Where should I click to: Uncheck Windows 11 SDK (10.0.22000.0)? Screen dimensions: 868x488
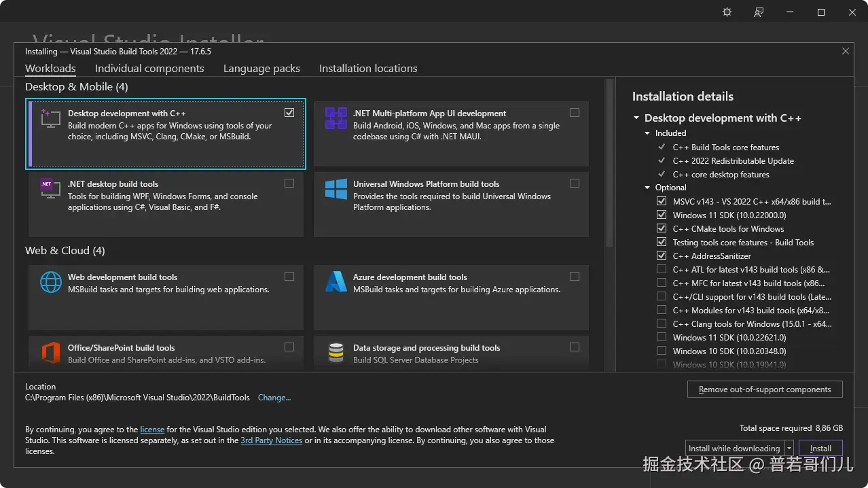coord(662,215)
